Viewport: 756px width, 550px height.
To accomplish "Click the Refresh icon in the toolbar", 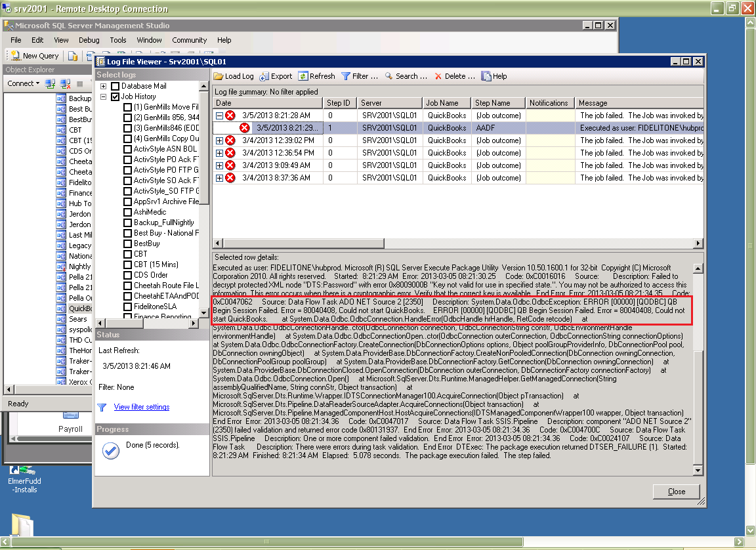I will 303,76.
